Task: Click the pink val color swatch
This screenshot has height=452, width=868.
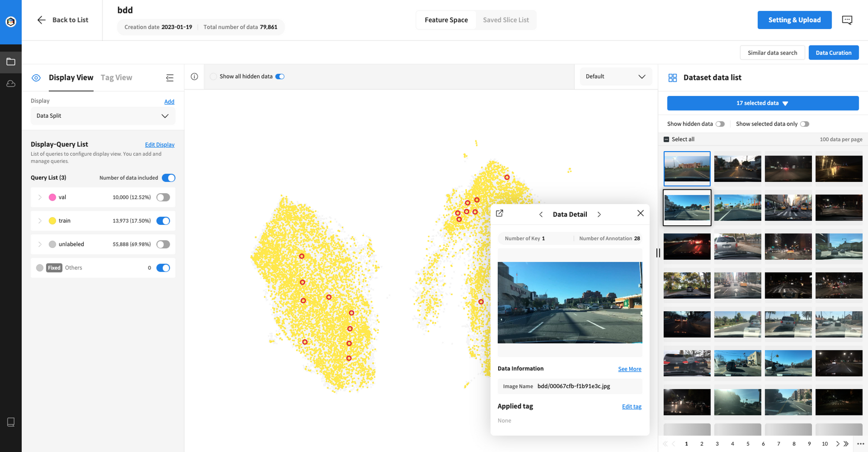Action: click(53, 198)
